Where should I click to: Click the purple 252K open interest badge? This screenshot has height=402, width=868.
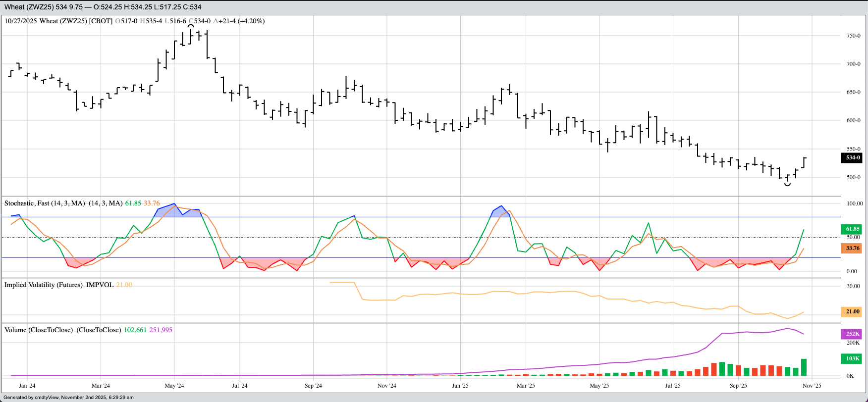[x=852, y=334]
